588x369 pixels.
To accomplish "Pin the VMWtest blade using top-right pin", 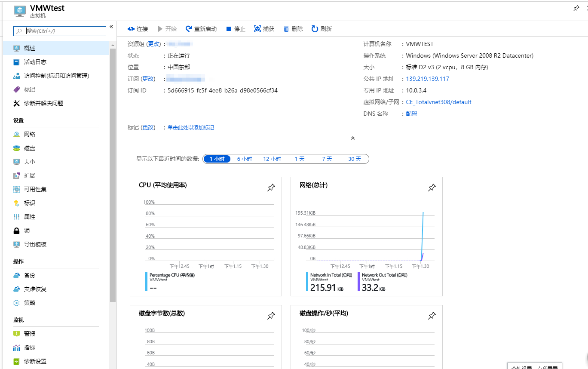I will pyautogui.click(x=576, y=9).
